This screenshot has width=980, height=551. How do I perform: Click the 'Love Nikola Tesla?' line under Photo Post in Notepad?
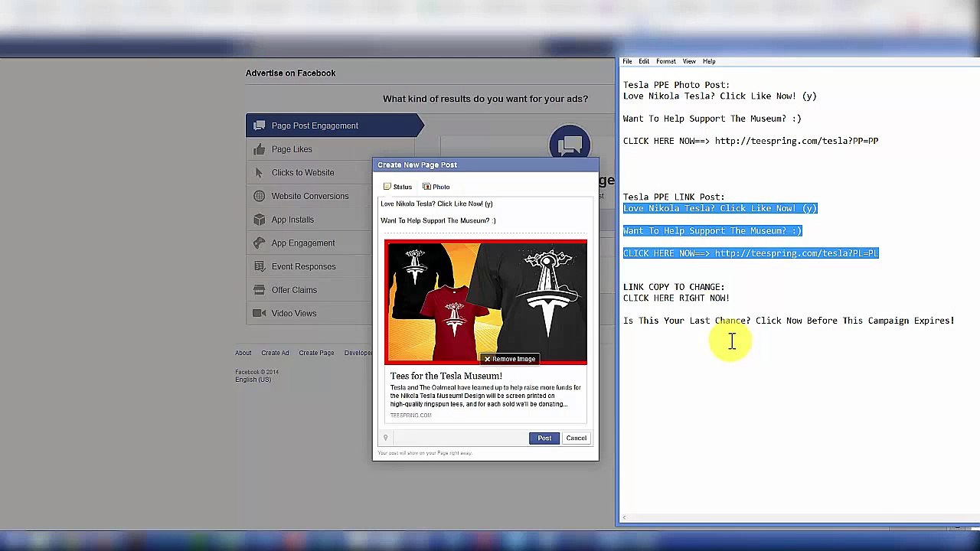(x=720, y=96)
